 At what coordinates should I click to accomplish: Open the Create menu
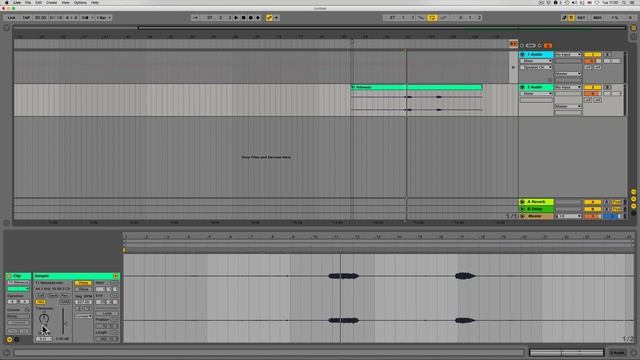[x=51, y=2]
